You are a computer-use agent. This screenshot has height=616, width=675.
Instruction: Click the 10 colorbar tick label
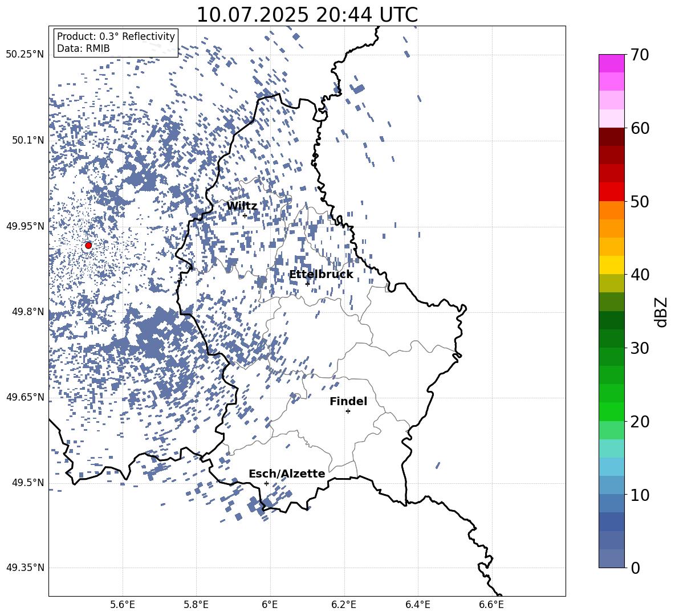click(x=640, y=495)
